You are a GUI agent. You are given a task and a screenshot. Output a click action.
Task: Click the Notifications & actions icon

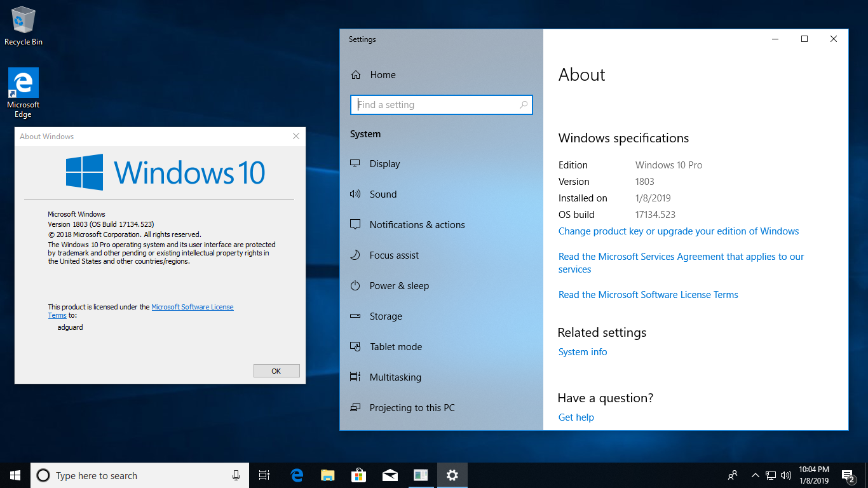pos(355,225)
